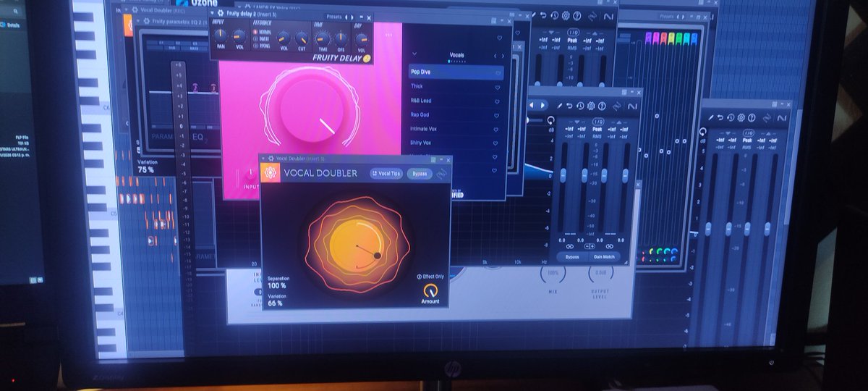Click undo arrow in Ozone window with Gain Match

tap(569, 106)
